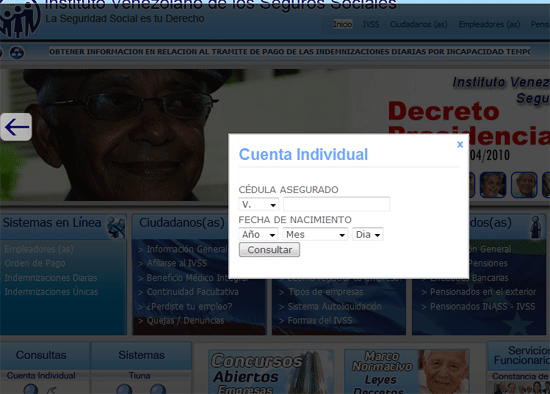Screen dimensions: 550x394
Task: Click the cédula number input field
Action: point(336,204)
